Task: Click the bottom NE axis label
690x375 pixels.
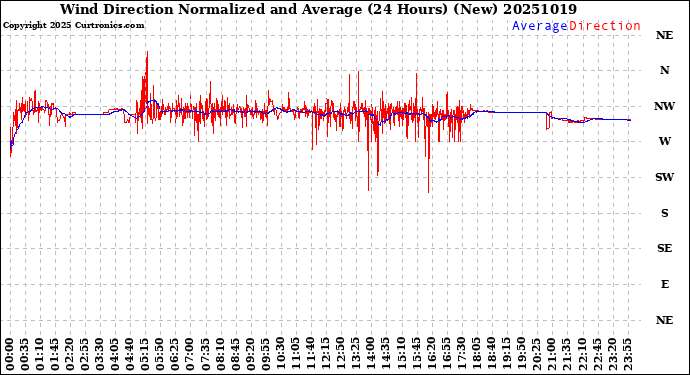Action: pos(664,320)
